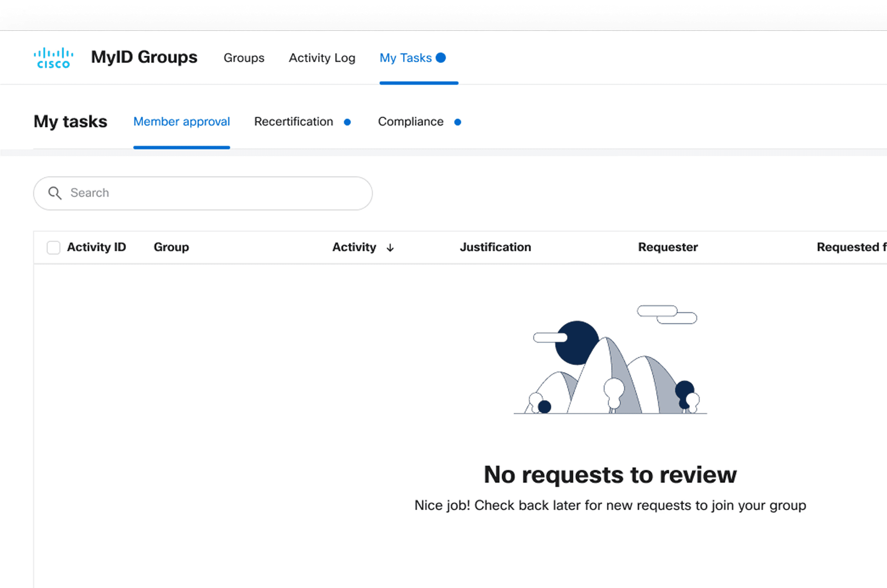
Task: Open the Activity Log page
Action: tap(322, 58)
